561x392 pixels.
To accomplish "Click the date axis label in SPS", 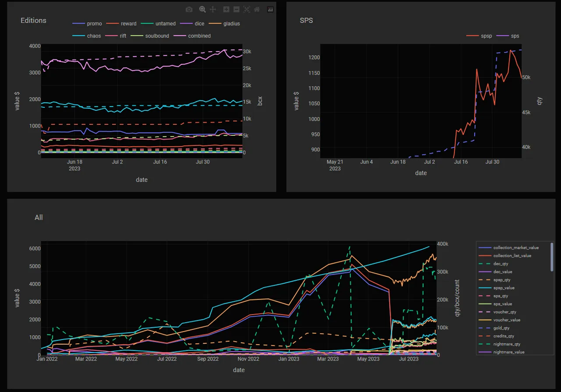I will pyautogui.click(x=421, y=173).
